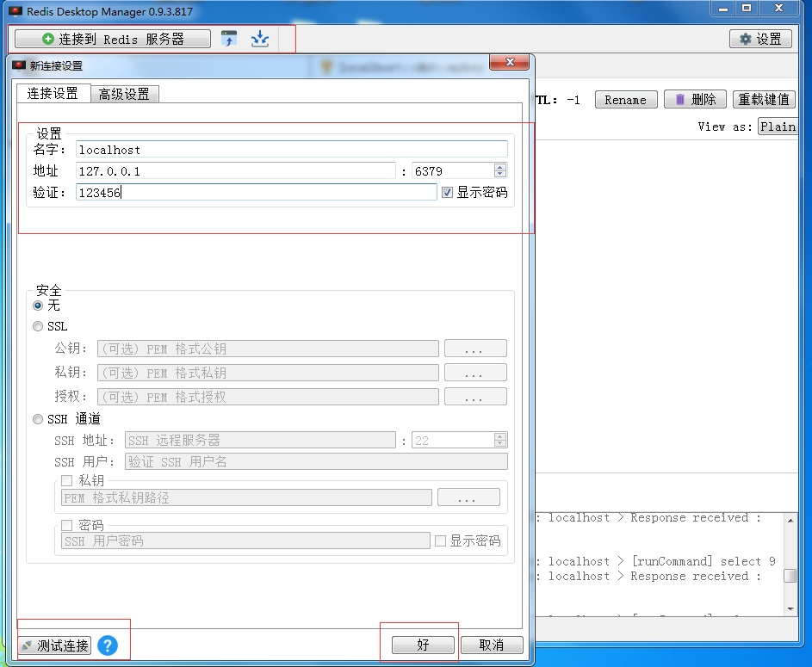Click the log panel scrollbar down arrow
Screen dimensions: 812x667
pyautogui.click(x=790, y=609)
